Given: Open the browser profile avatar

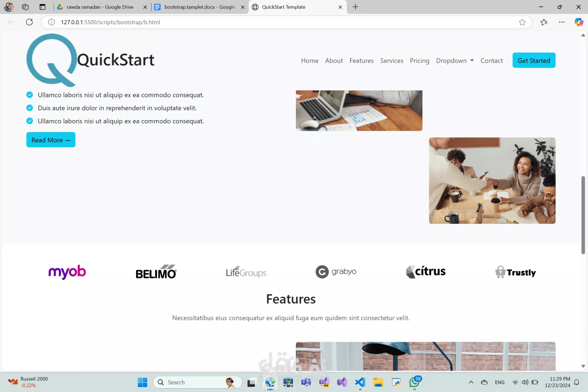Looking at the screenshot, I should click(x=9, y=7).
